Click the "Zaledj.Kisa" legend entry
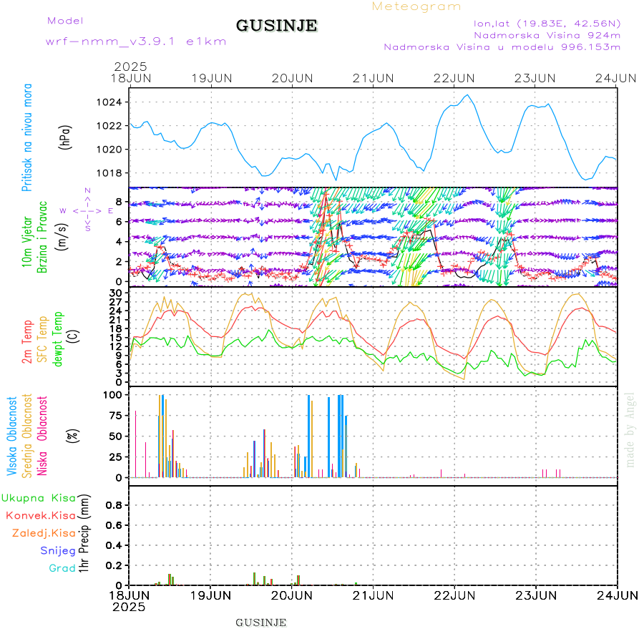The image size is (644, 644). 44,533
